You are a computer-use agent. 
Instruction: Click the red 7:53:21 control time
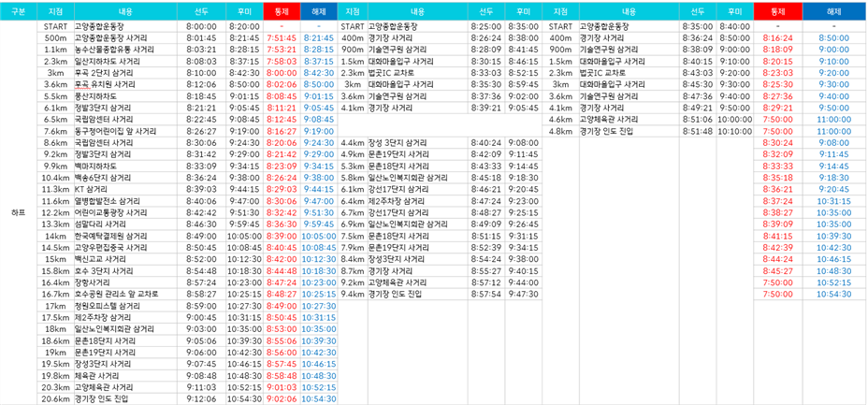click(282, 50)
